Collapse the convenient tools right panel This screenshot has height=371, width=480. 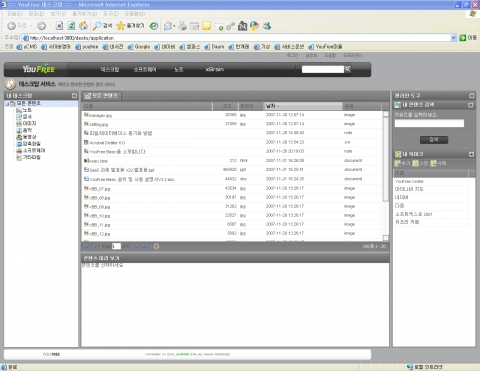pos(472,96)
